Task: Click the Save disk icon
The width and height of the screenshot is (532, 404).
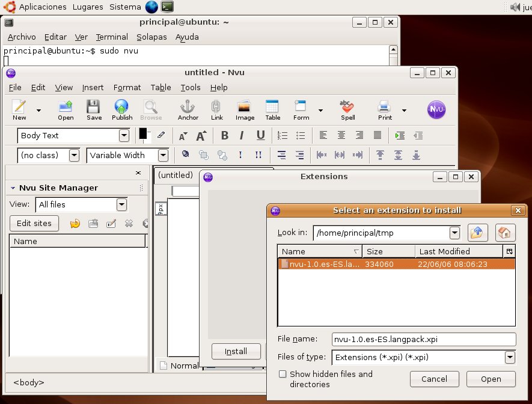Action: coord(94,109)
